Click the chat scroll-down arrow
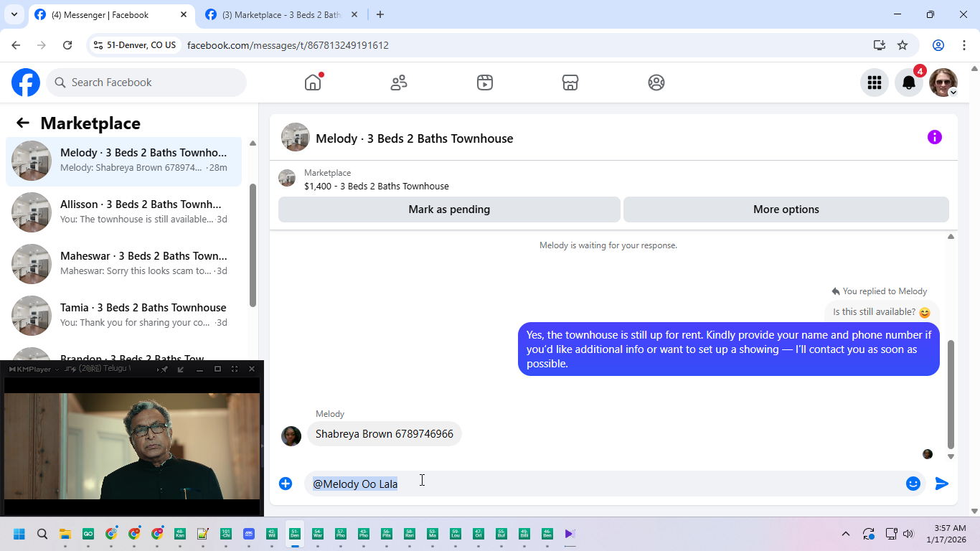Image resolution: width=980 pixels, height=551 pixels. coord(951,457)
